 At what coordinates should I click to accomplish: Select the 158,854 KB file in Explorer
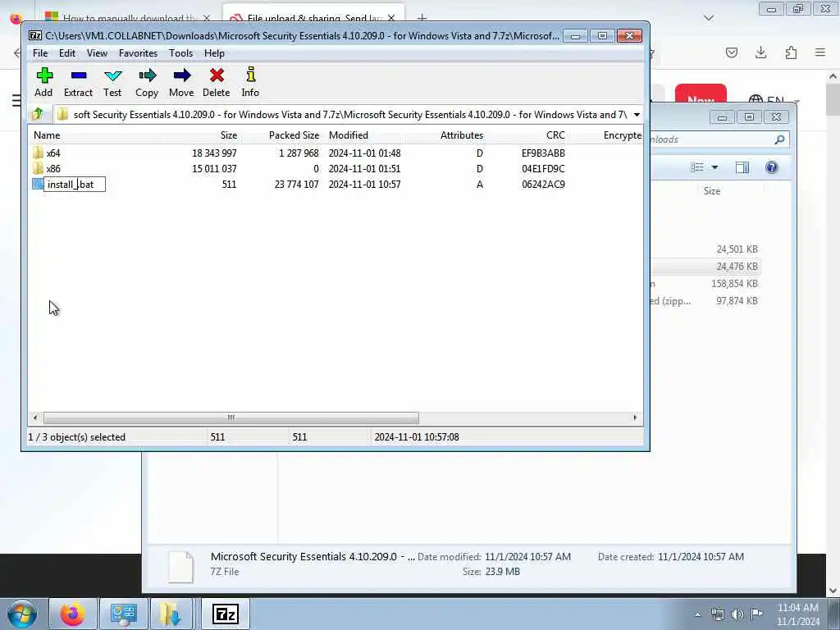tap(706, 283)
